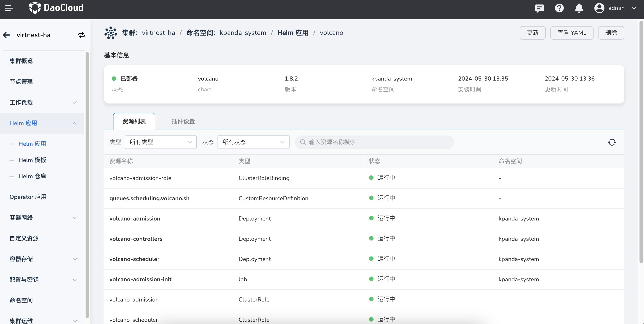The height and width of the screenshot is (324, 644).
Task: Click the back arrow beside virtnest-ha
Action: (x=7, y=35)
